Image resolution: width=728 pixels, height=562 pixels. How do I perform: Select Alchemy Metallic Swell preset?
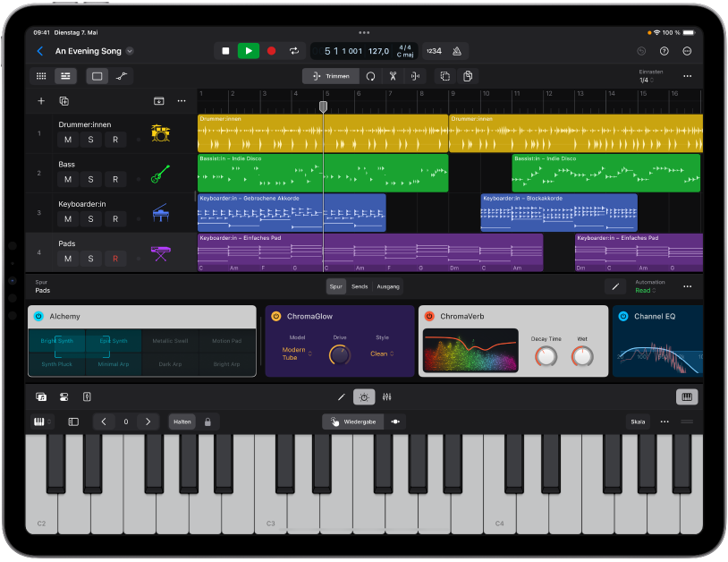[171, 341]
